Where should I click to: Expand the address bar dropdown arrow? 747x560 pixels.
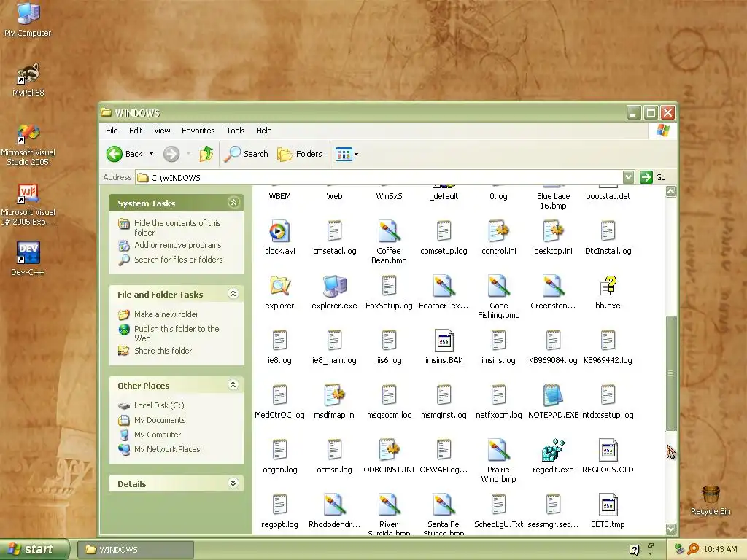(x=628, y=177)
